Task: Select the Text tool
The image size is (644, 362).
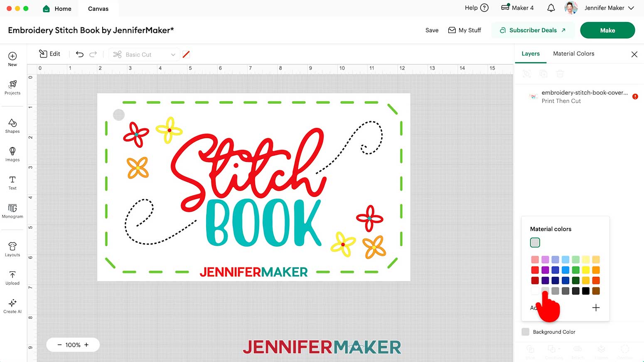Action: click(x=12, y=183)
